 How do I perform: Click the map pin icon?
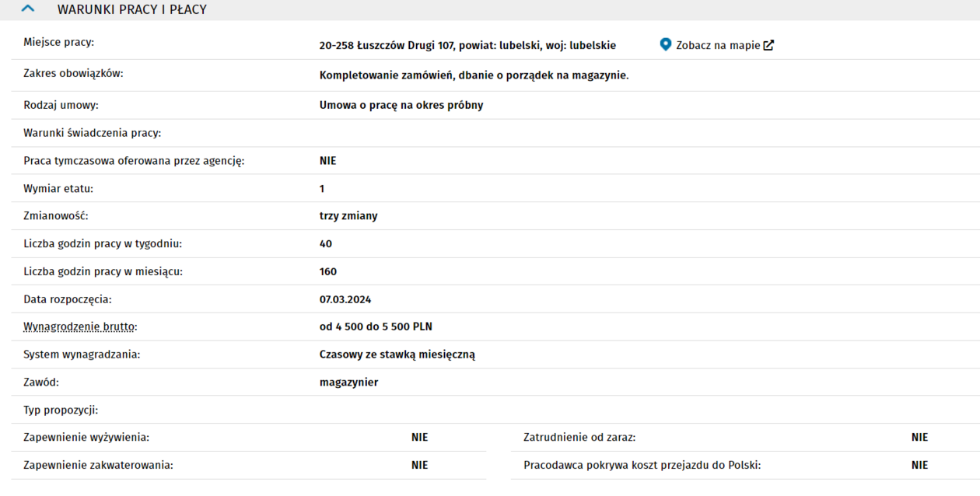[665, 44]
